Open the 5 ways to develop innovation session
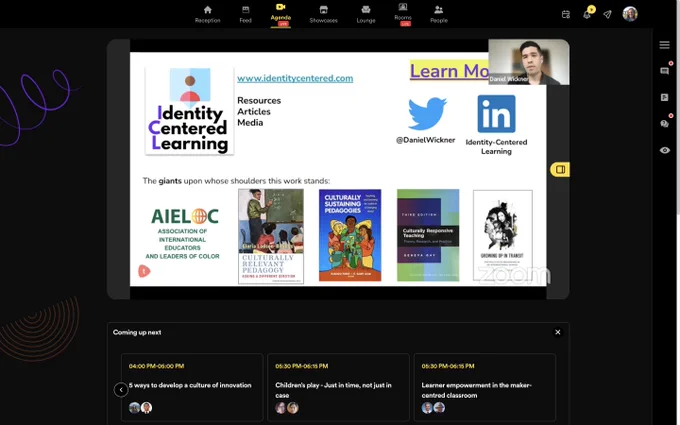The width and height of the screenshot is (680, 425). click(190, 385)
